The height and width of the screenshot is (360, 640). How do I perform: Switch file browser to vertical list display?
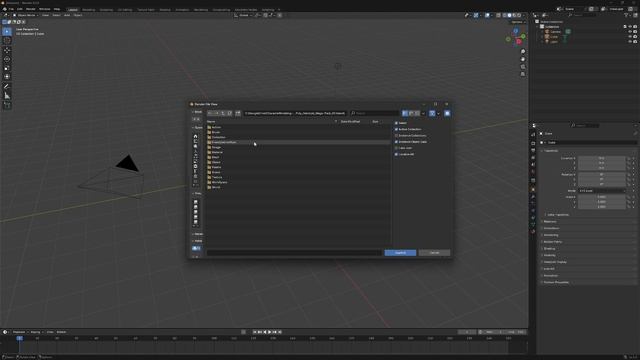405,113
